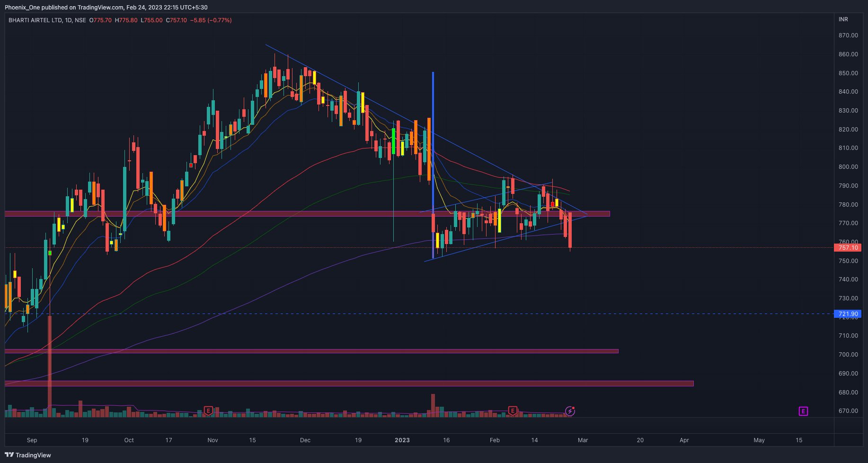Click the 2023 label on the time axis
The width and height of the screenshot is (868, 463).
pos(402,440)
